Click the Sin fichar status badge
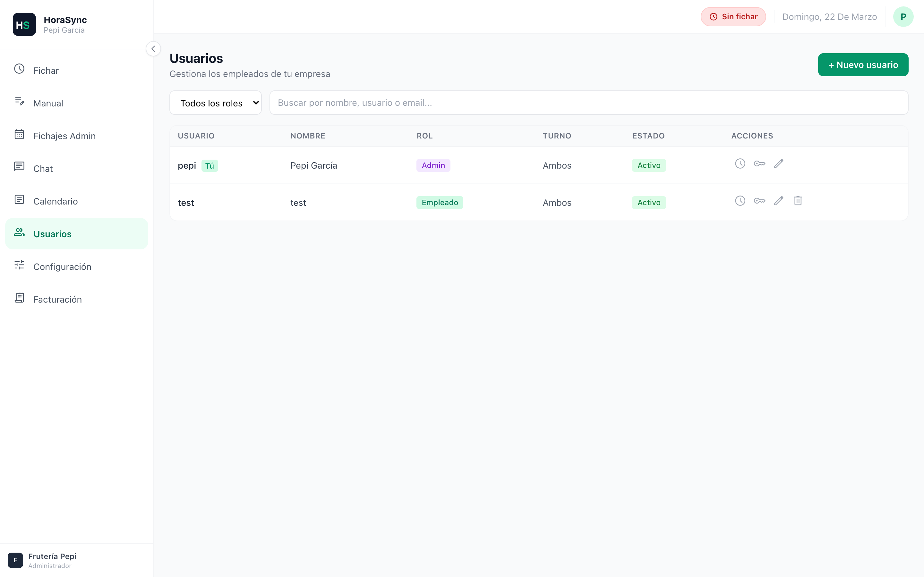 (x=733, y=17)
